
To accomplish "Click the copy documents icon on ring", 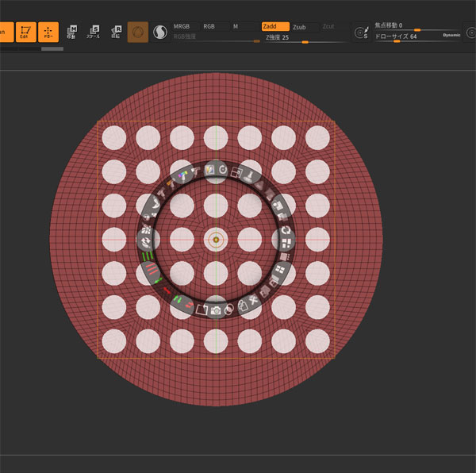I will pos(242,306).
